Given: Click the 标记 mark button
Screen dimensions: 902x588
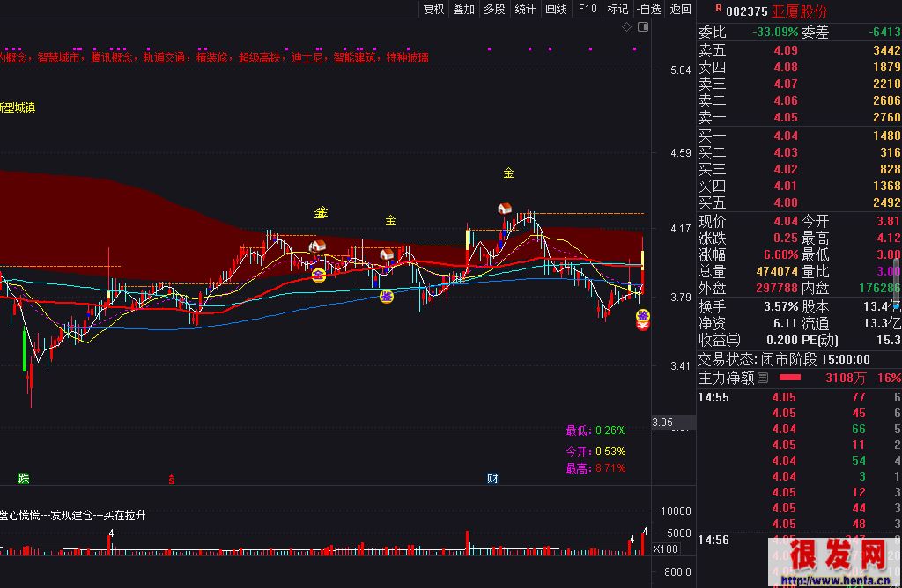Looking at the screenshot, I should pyautogui.click(x=617, y=9).
